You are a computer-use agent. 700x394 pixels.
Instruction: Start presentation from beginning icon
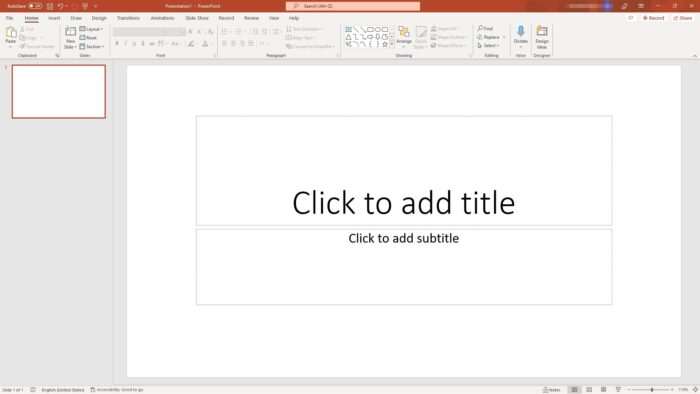85,6
